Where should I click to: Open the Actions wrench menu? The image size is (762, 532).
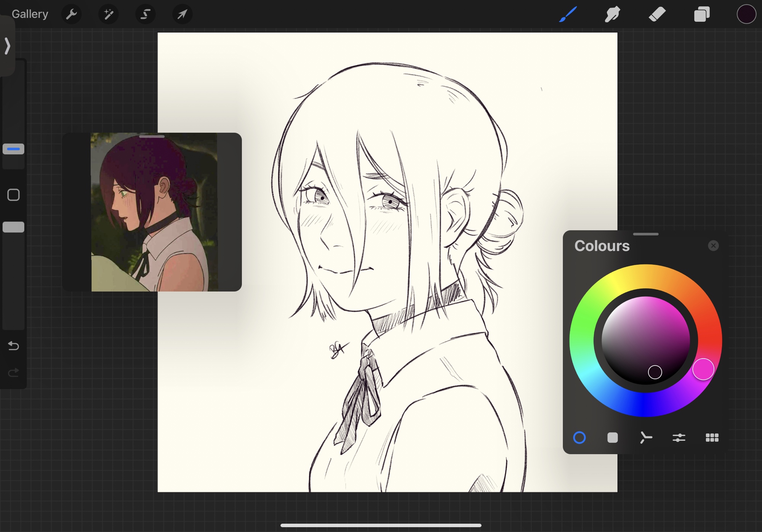71,14
